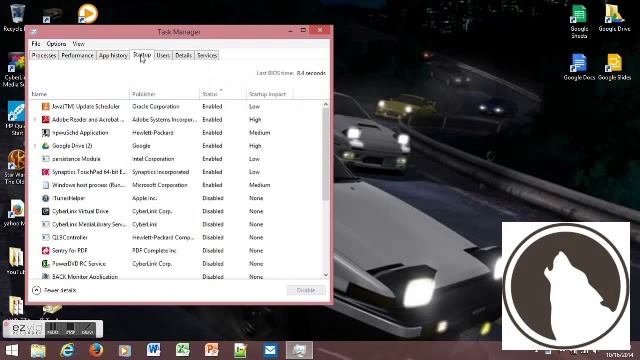640x360 pixels.
Task: Click the Apple Inc. publisher cell
Action: (144, 198)
